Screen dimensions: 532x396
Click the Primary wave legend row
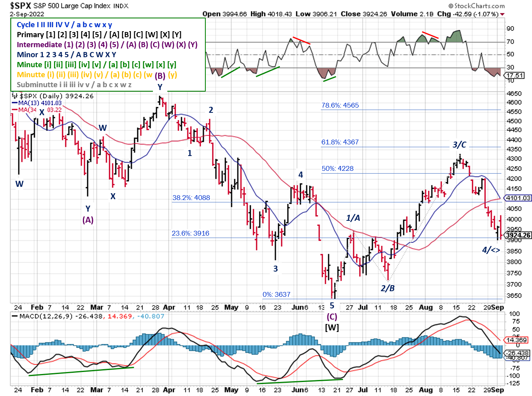coord(99,34)
